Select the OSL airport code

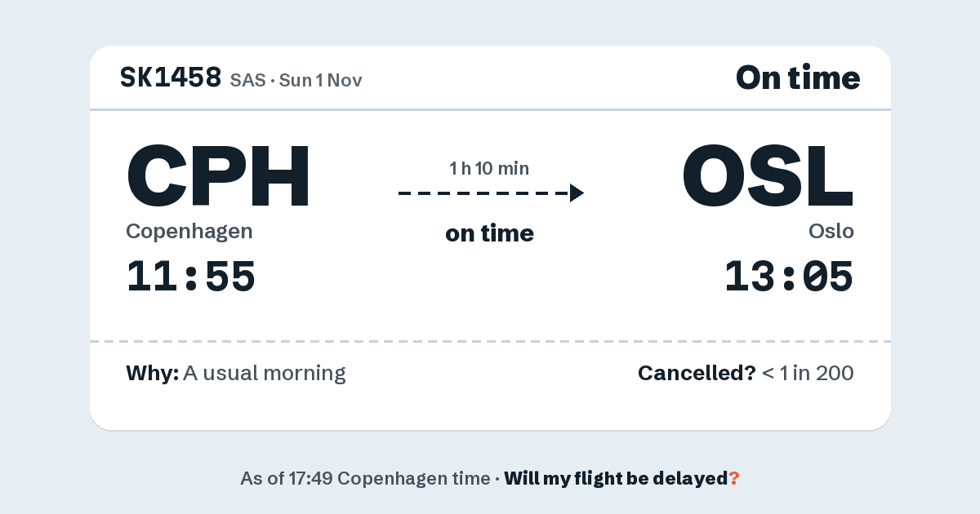(x=768, y=175)
